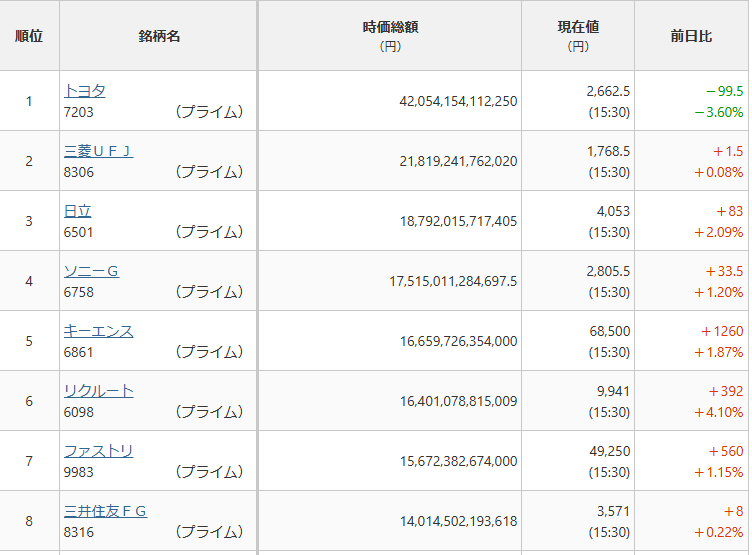The image size is (752, 555).
Task: Click the rank number 7 cell
Action: tap(29, 461)
